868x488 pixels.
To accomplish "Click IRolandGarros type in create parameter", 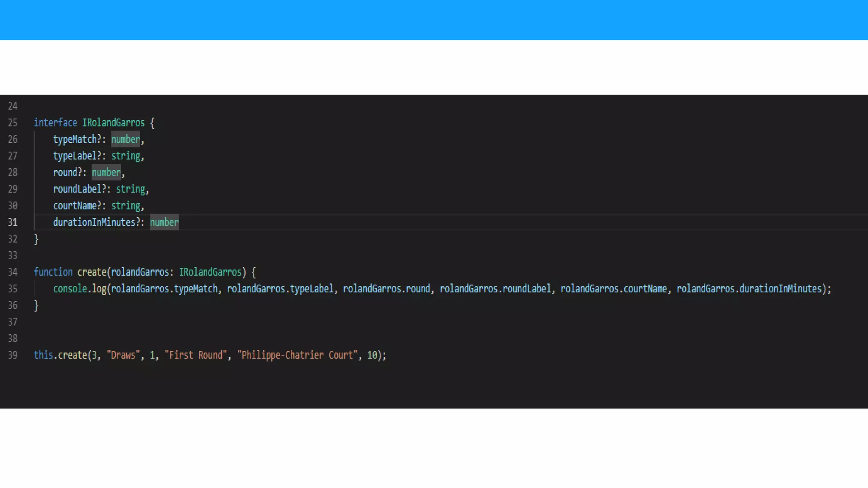I will coord(210,272).
